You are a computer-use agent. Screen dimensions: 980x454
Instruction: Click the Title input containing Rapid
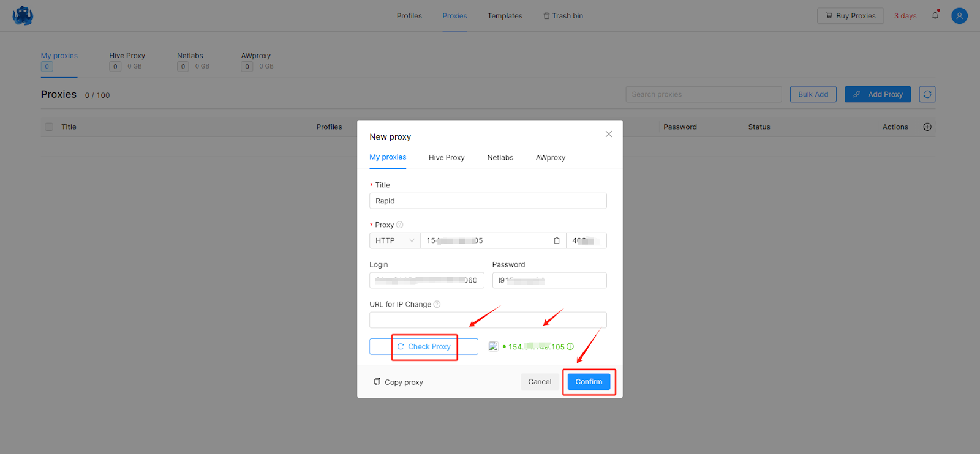coord(488,201)
